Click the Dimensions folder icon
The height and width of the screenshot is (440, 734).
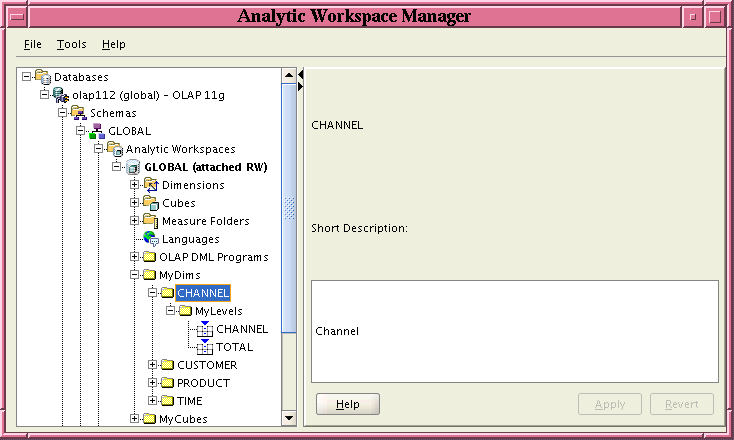[x=150, y=185]
